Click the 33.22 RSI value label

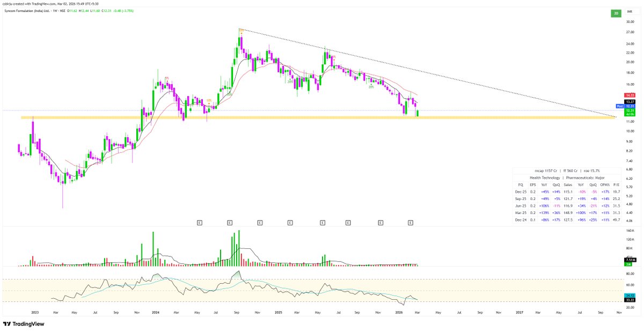(x=630, y=301)
